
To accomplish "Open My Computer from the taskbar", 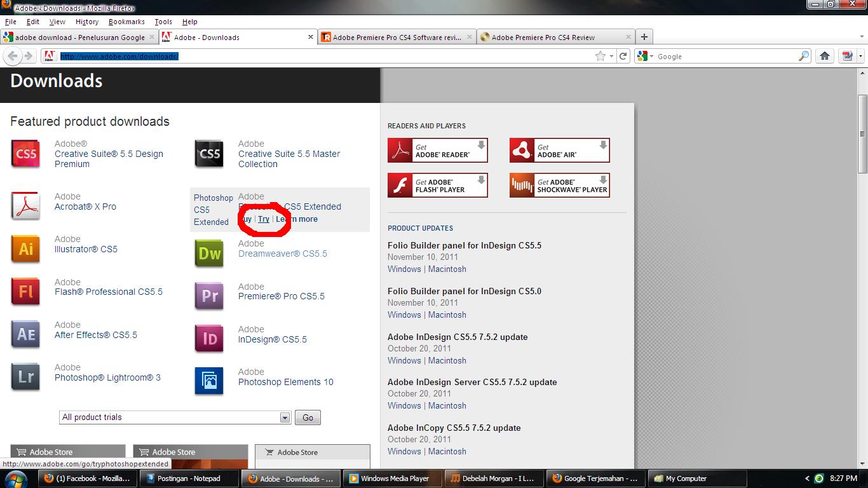I will coord(698,478).
